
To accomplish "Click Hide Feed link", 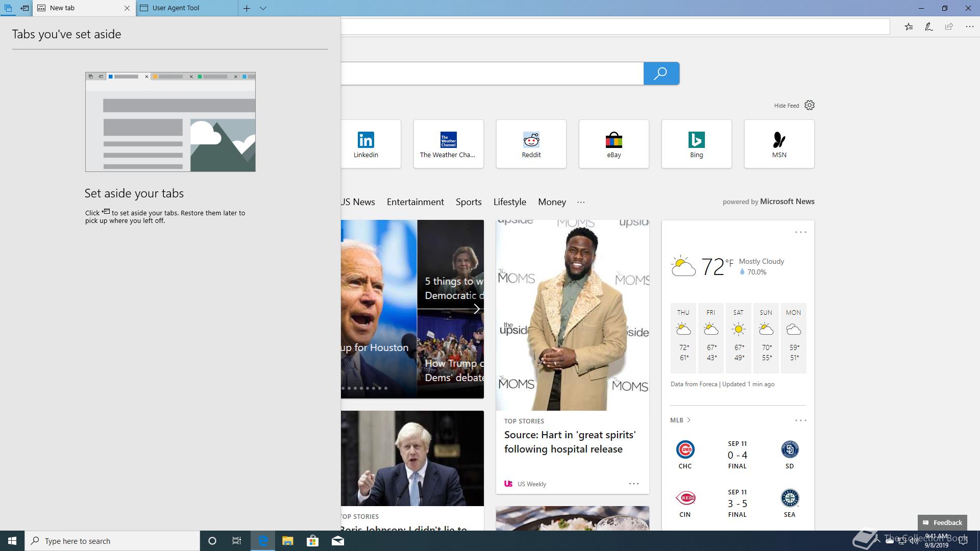I will click(x=786, y=106).
